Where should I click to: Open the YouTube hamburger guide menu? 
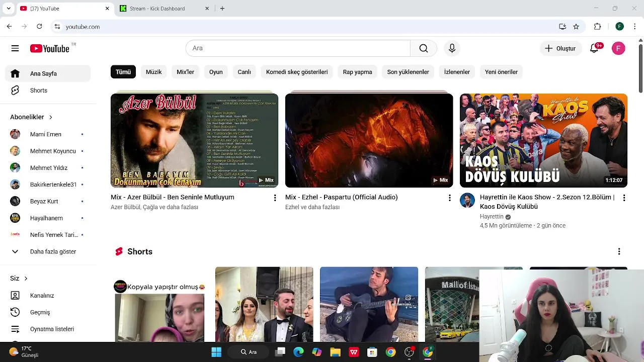click(x=15, y=48)
